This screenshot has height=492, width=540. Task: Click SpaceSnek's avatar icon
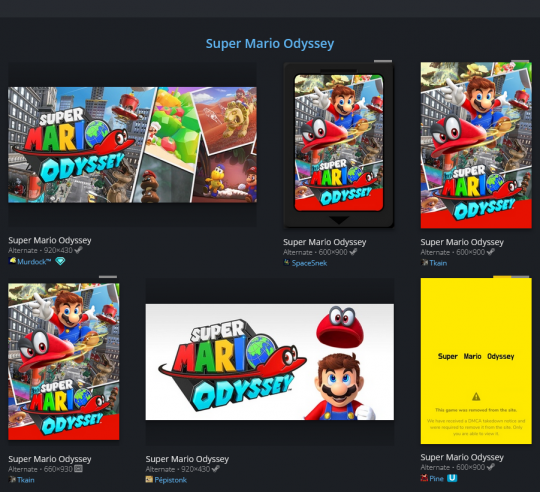(x=287, y=262)
